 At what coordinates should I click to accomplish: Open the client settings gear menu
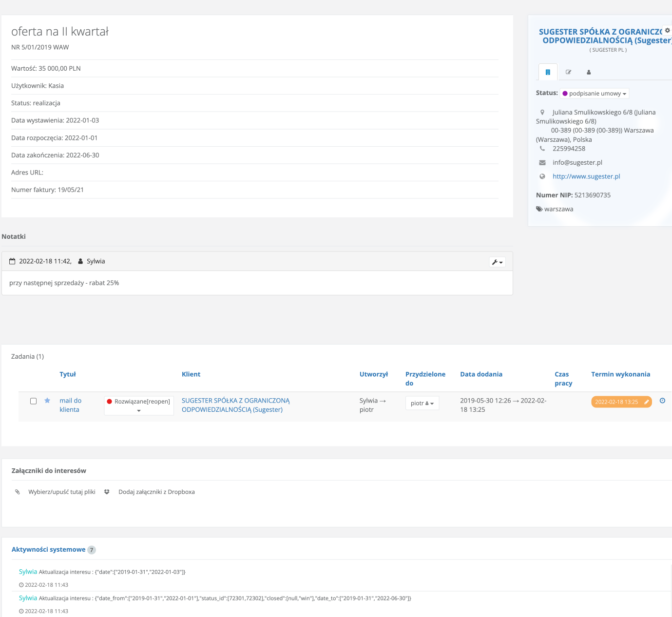pyautogui.click(x=667, y=30)
